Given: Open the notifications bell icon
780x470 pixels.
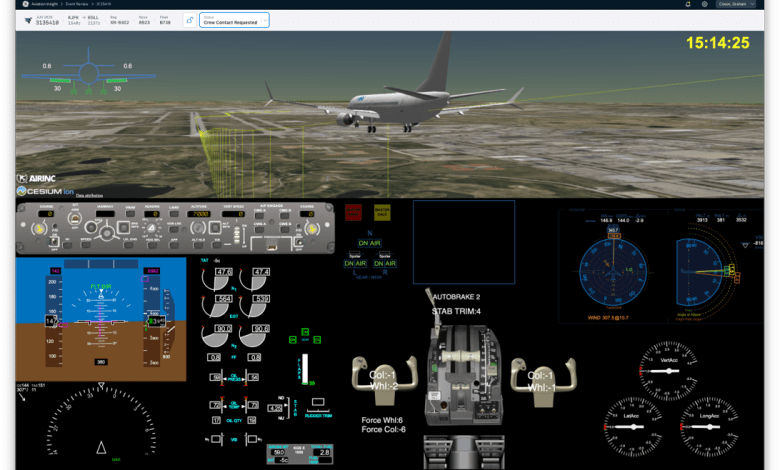Looking at the screenshot, I should (688, 4).
